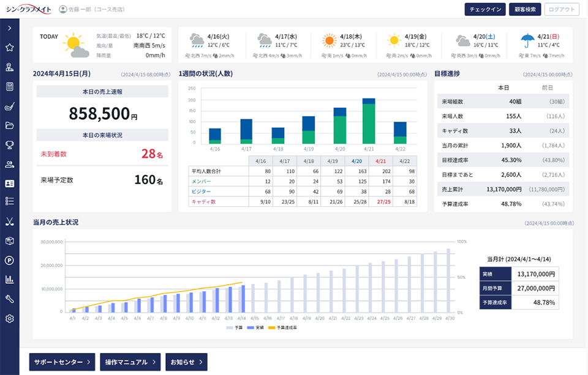Open favorites via the star icon
Screen dimensions: 588x375
(x=9, y=48)
